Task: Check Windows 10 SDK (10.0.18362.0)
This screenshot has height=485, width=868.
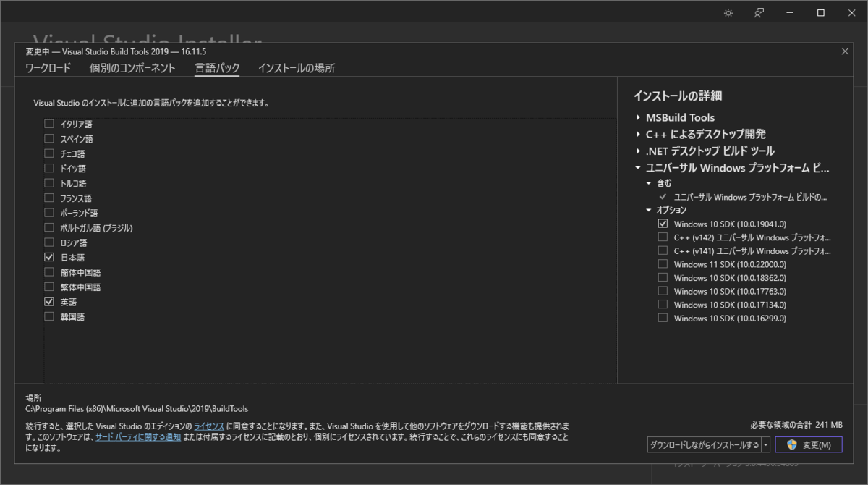Action: [x=663, y=278]
